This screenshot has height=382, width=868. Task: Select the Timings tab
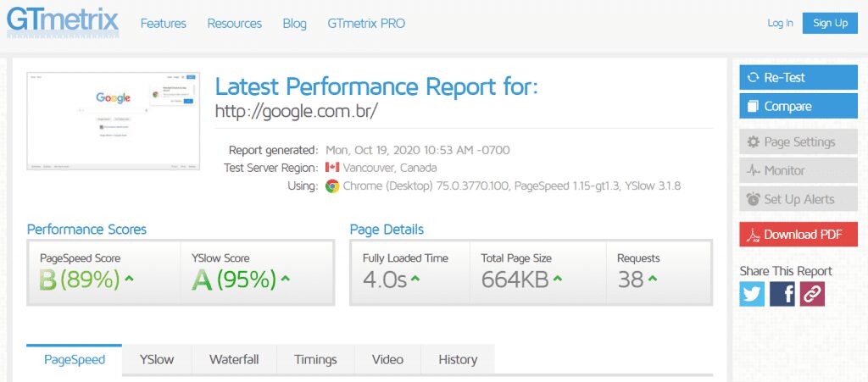[315, 359]
